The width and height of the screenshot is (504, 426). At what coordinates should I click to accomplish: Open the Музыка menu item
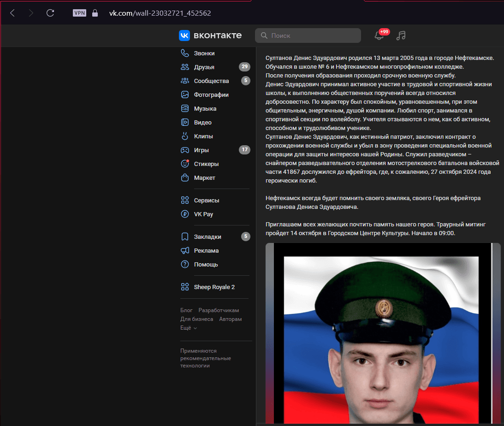[205, 109]
